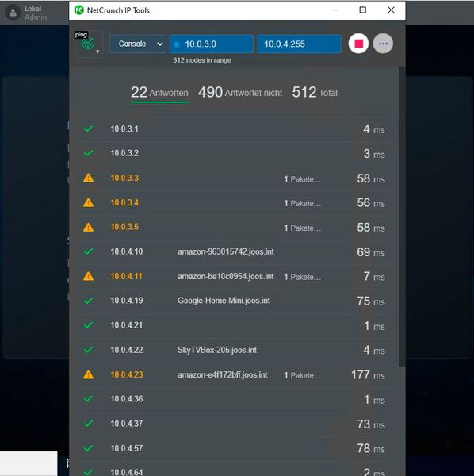474x476 pixels.
Task: Show the 490 Antwortet nicht tab
Action: [x=240, y=93]
